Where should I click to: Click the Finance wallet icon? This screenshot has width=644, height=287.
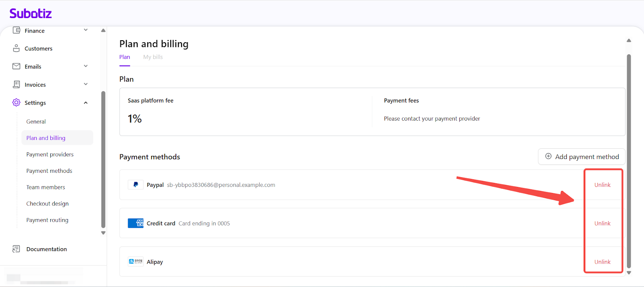pyautogui.click(x=17, y=31)
